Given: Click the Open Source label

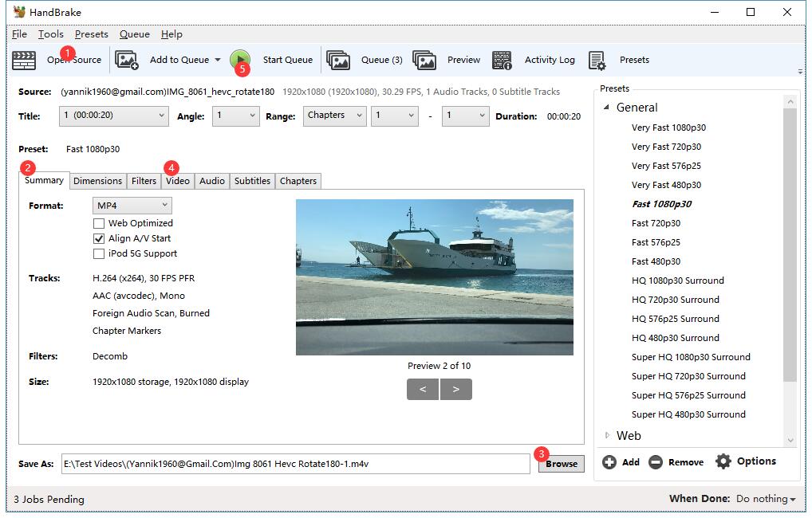Looking at the screenshot, I should pos(74,60).
